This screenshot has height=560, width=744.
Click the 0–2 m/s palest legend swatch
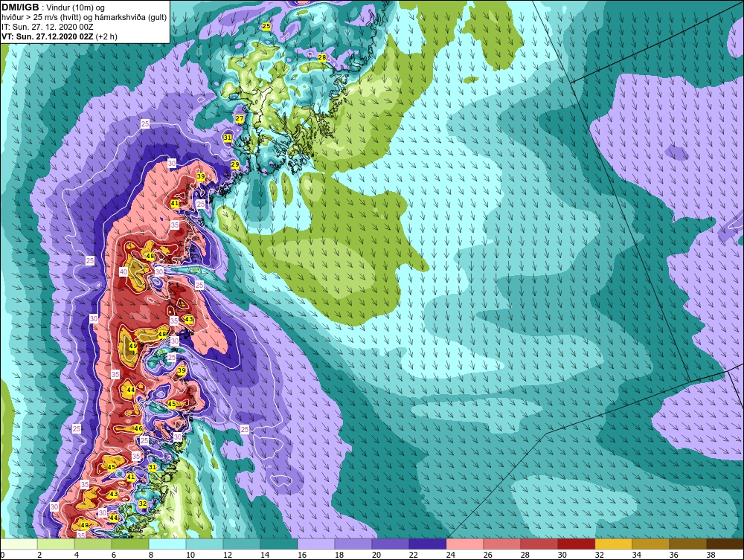click(19, 544)
